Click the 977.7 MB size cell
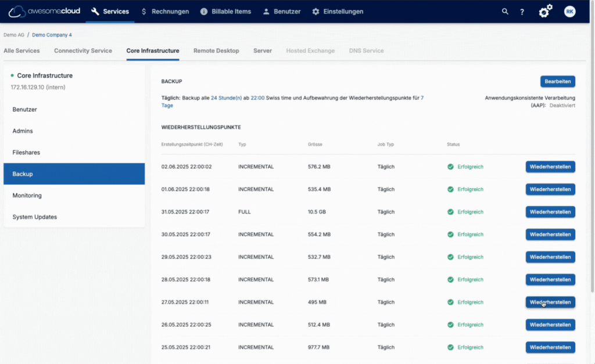Viewport: 595px width, 364px height. tap(319, 347)
